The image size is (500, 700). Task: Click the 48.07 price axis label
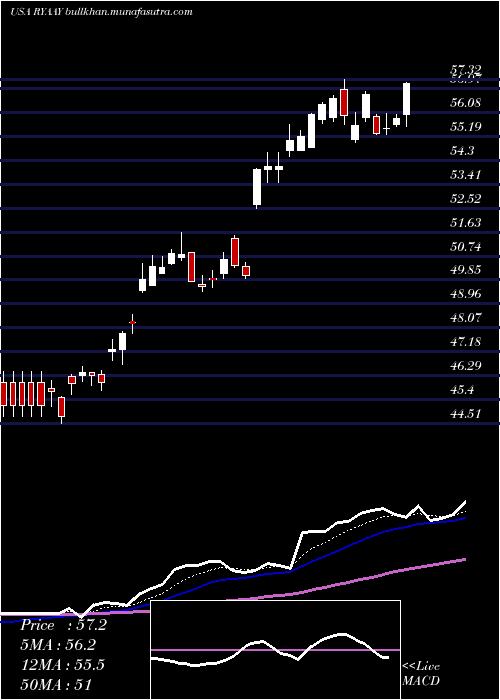[x=465, y=318]
